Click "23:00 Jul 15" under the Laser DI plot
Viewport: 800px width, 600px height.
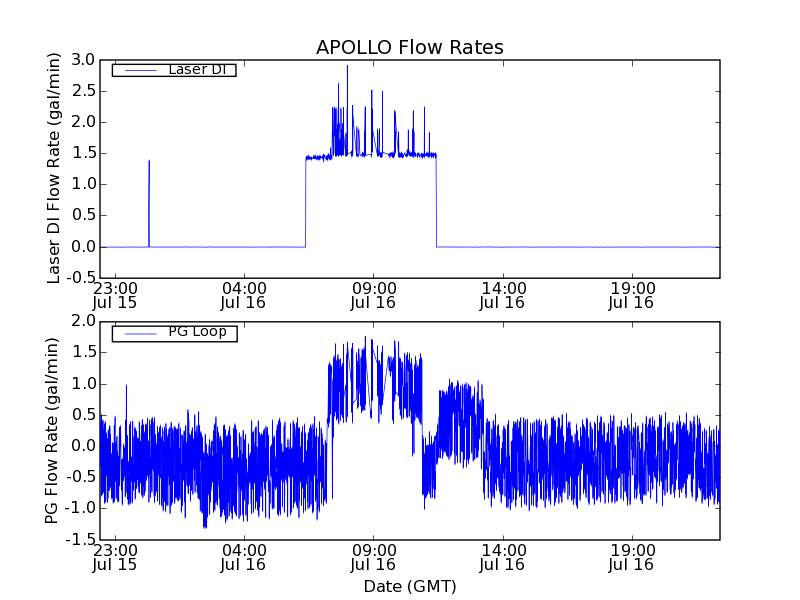tap(115, 295)
